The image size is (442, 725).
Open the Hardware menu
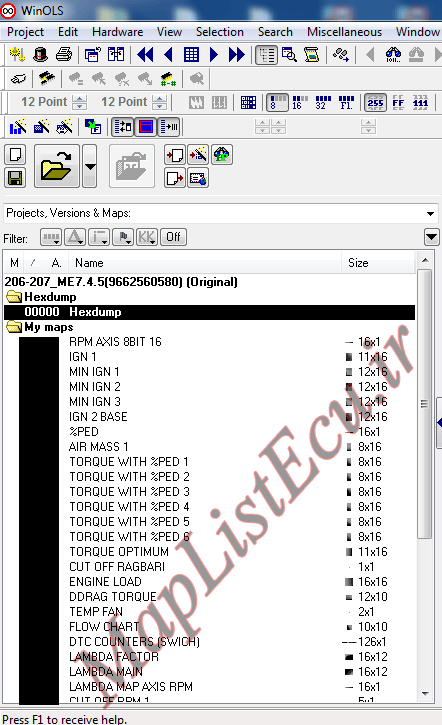(117, 32)
